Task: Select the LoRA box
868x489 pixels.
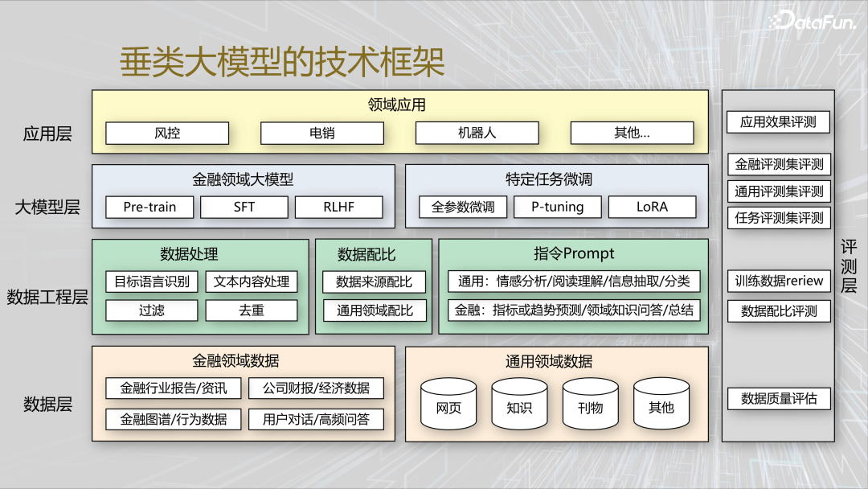Action: (x=652, y=208)
